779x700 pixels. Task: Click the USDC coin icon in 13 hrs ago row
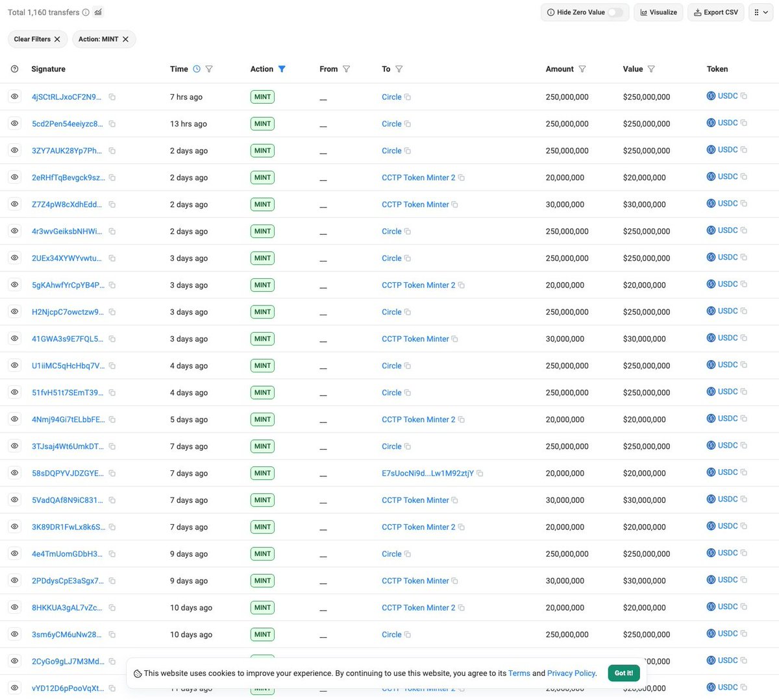[711, 123]
